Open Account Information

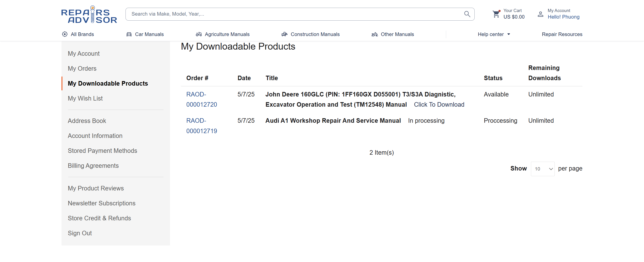[x=95, y=136]
